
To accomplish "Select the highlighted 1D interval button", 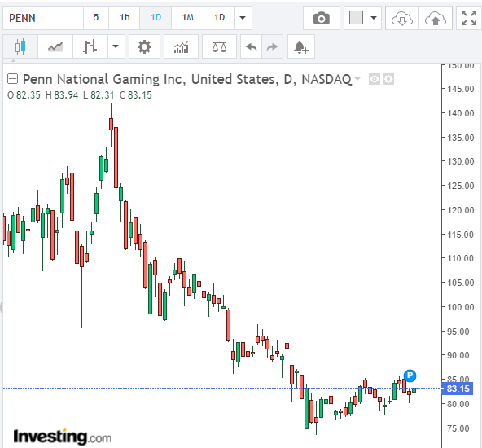I will tap(156, 18).
